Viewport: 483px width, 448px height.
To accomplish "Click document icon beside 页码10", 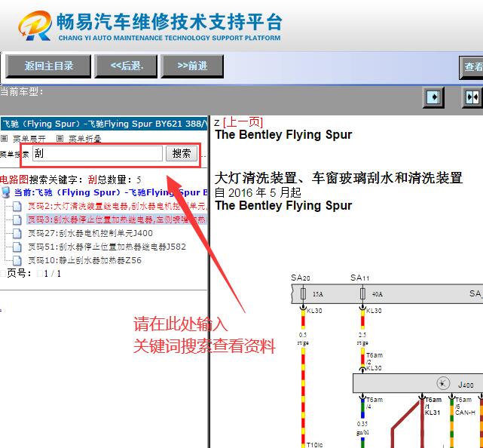I will click(x=17, y=260).
